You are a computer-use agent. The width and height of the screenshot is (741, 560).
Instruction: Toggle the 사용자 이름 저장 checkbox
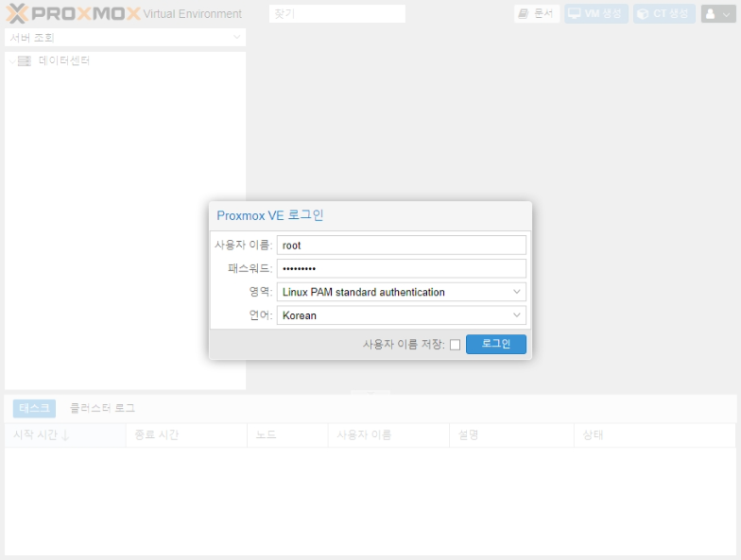pyautogui.click(x=456, y=345)
